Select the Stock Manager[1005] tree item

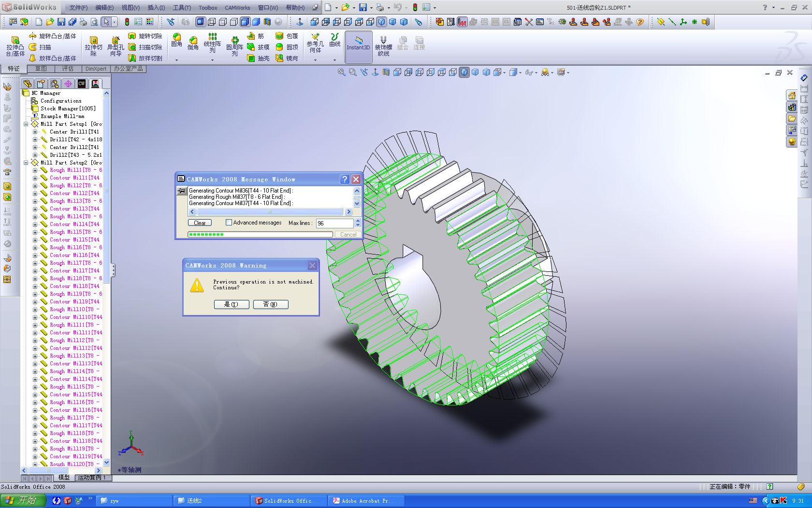tap(68, 108)
